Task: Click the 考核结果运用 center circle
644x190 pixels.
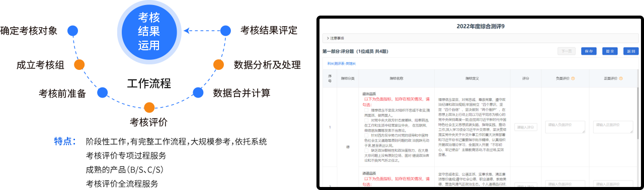Action: coord(149,31)
